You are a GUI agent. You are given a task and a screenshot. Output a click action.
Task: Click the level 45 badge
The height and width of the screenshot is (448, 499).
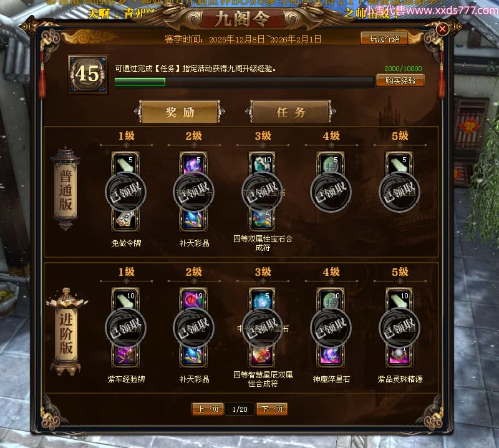coord(88,74)
